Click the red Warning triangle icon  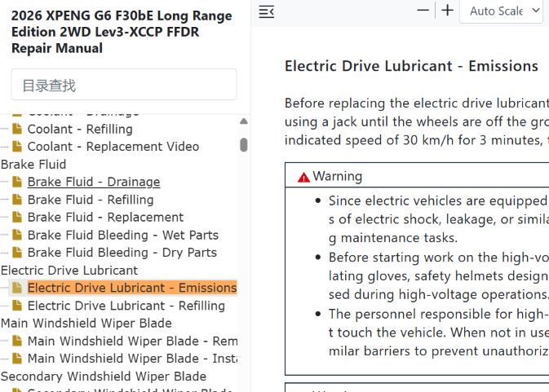click(303, 178)
